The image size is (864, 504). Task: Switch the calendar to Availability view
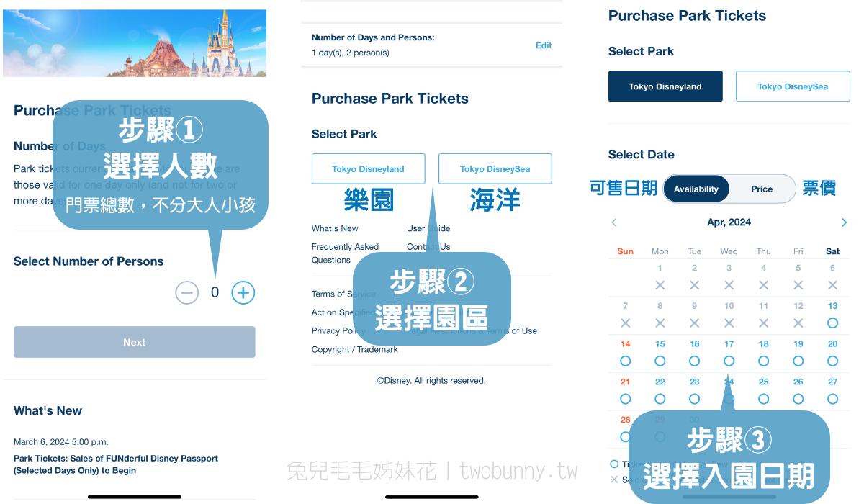[x=696, y=189]
